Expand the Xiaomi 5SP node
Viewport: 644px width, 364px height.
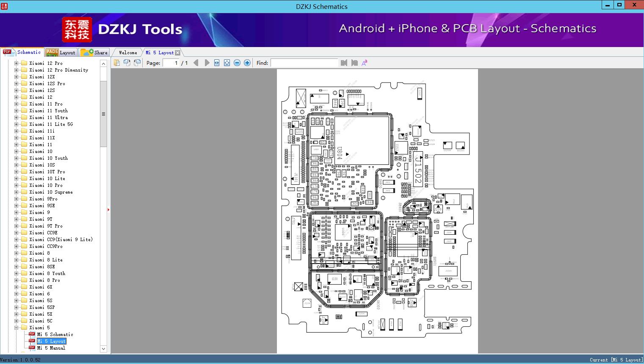pyautogui.click(x=17, y=307)
